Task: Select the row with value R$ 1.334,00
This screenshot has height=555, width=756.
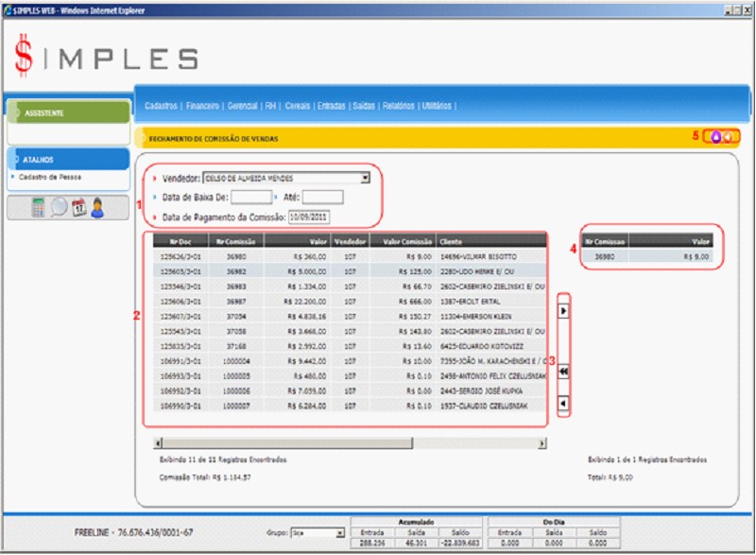Action: tap(350, 286)
